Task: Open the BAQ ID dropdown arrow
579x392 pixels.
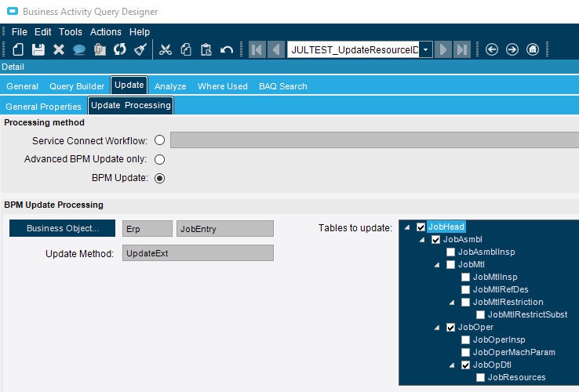Action: pos(426,49)
